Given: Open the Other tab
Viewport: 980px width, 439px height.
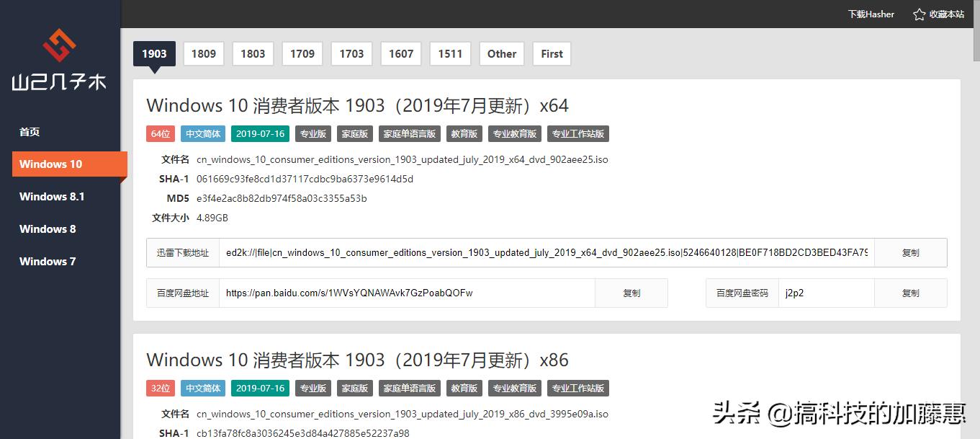Looking at the screenshot, I should coord(501,53).
